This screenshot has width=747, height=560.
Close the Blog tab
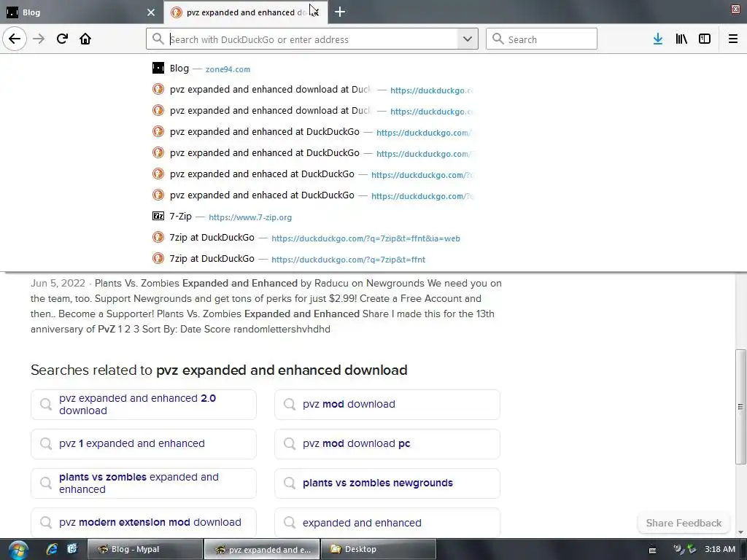point(151,12)
